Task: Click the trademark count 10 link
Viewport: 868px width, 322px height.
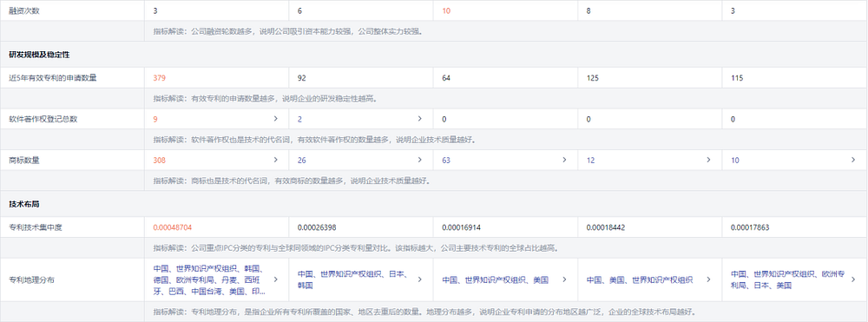Action: 735,160
